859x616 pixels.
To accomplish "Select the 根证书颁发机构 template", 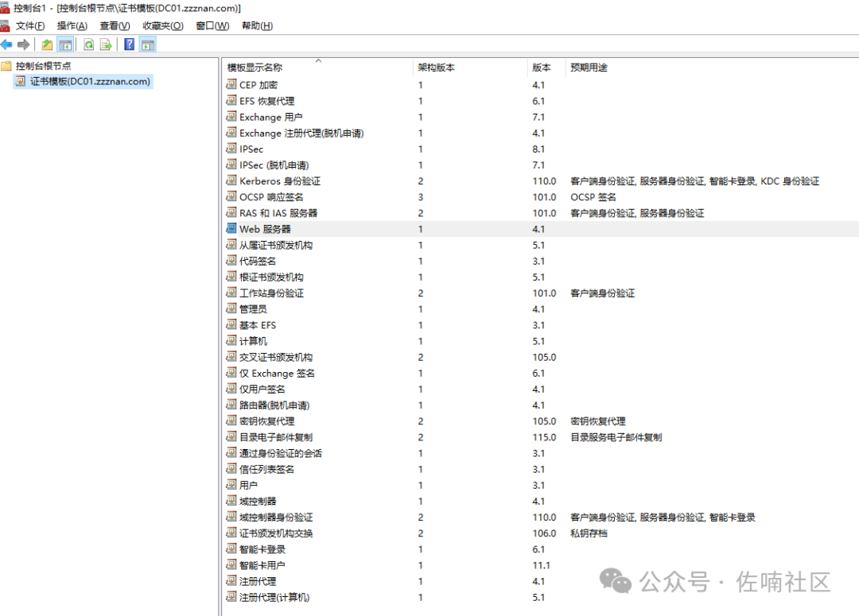I will [x=271, y=277].
